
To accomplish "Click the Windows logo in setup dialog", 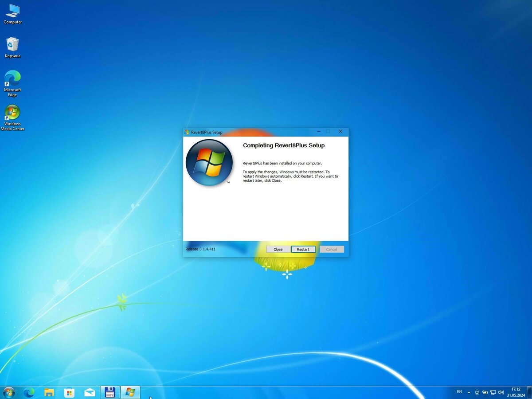I will pyautogui.click(x=209, y=162).
